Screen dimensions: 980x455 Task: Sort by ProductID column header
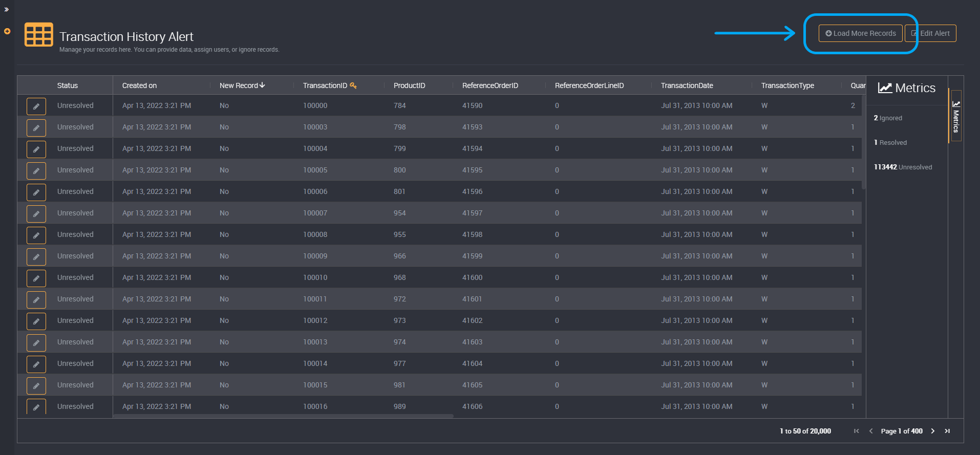(x=409, y=85)
